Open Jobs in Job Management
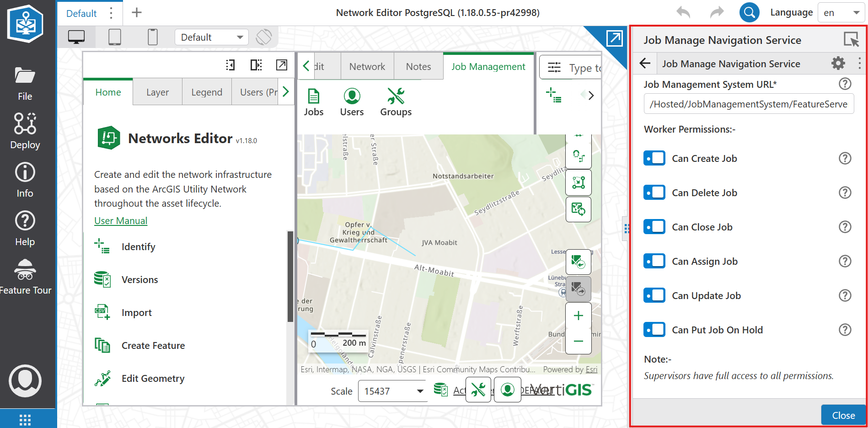 pos(314,102)
